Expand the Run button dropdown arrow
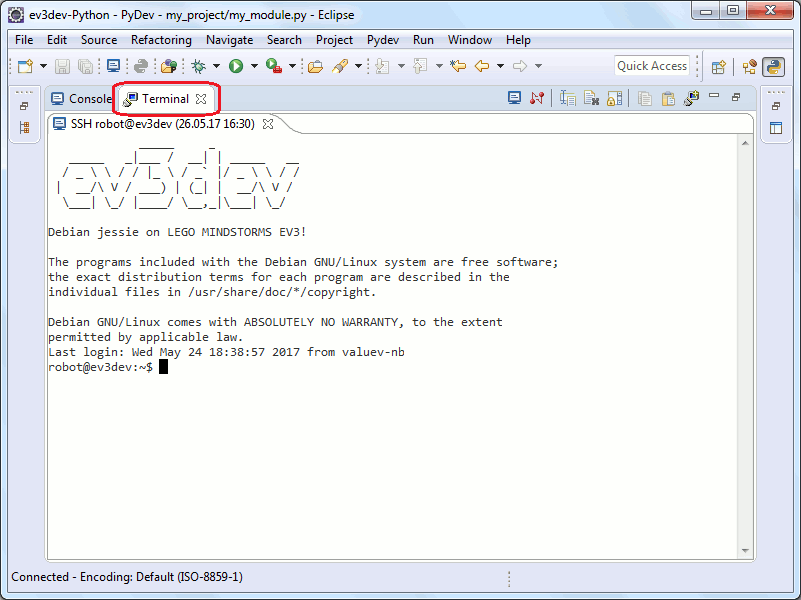Image resolution: width=801 pixels, height=600 pixels. [254, 66]
